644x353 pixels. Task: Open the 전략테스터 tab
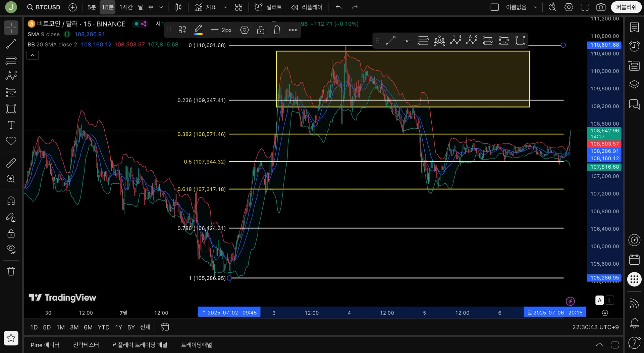[86, 345]
